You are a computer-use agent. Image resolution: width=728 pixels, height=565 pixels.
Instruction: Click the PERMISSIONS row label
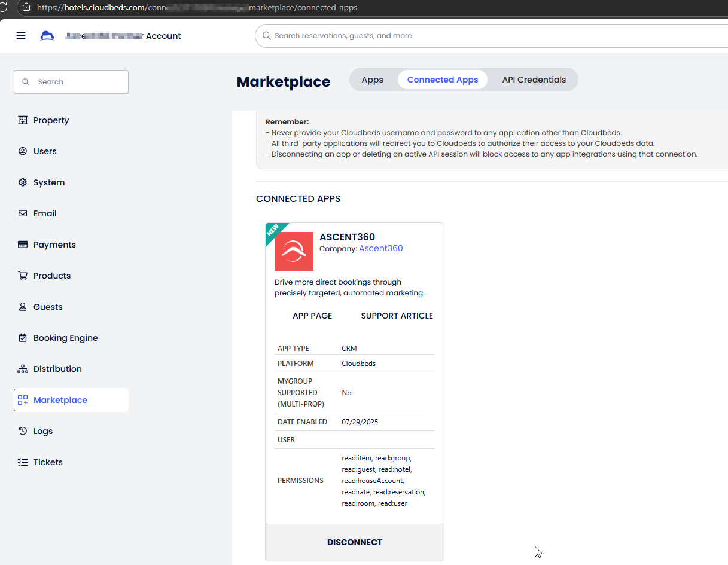click(300, 480)
